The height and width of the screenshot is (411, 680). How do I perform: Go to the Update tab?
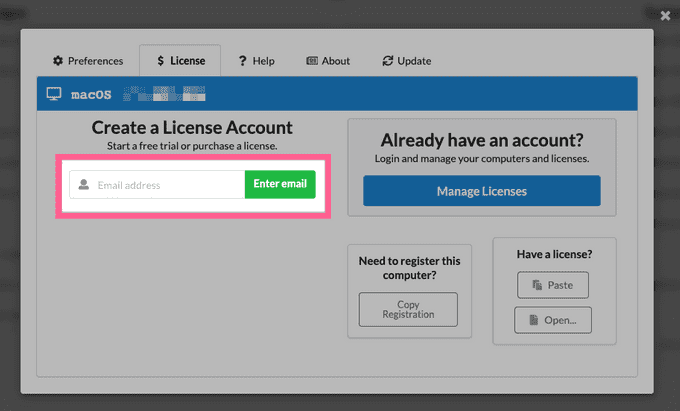pyautogui.click(x=407, y=61)
